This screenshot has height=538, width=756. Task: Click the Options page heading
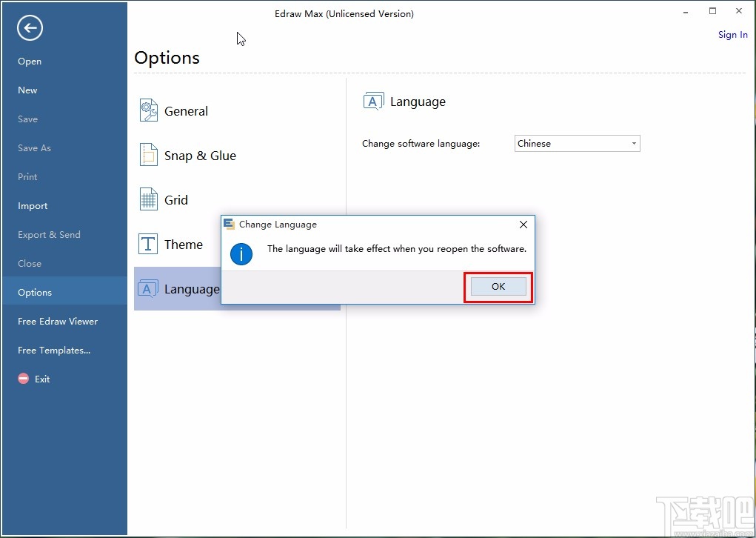point(167,57)
